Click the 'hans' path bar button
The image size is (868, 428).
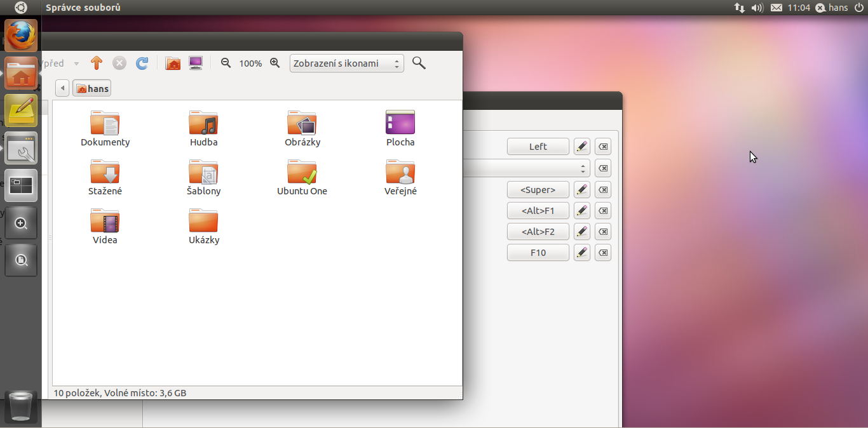(92, 88)
